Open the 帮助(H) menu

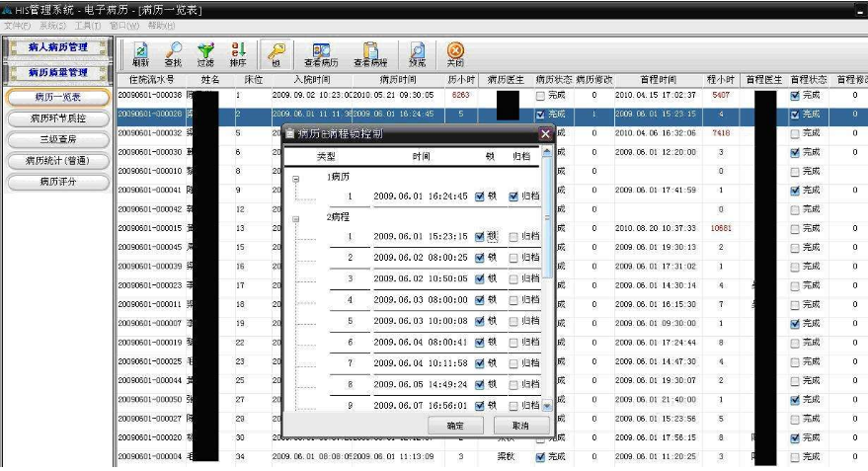coord(161,26)
